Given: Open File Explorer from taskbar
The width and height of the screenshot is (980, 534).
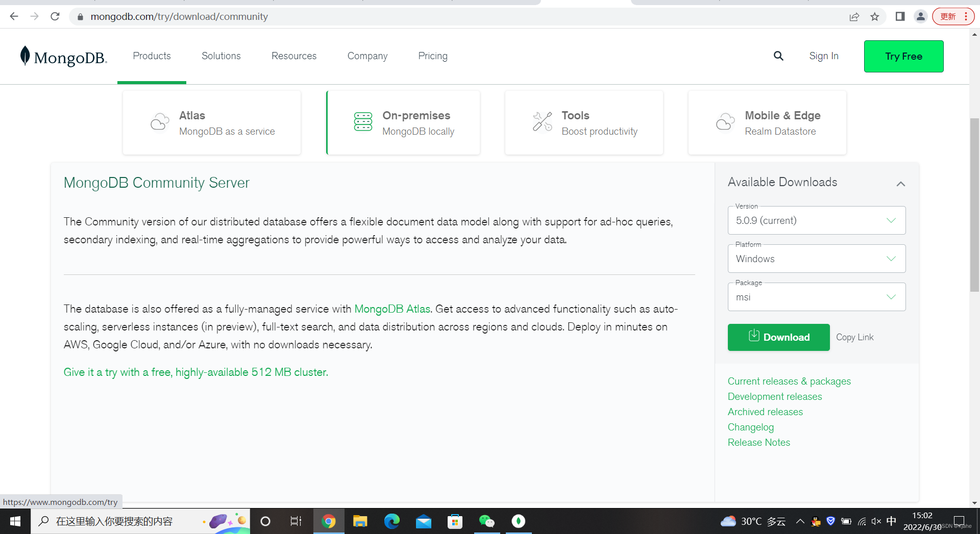Looking at the screenshot, I should [360, 521].
